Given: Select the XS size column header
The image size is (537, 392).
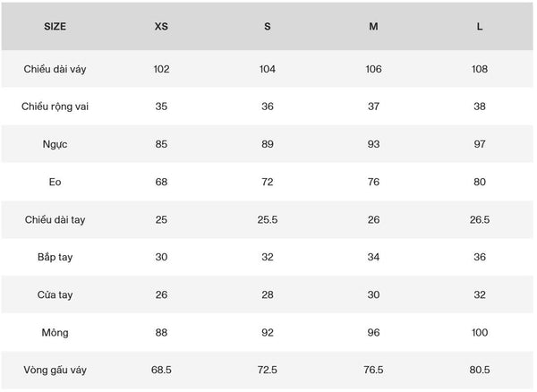Looking at the screenshot, I should click(161, 26).
